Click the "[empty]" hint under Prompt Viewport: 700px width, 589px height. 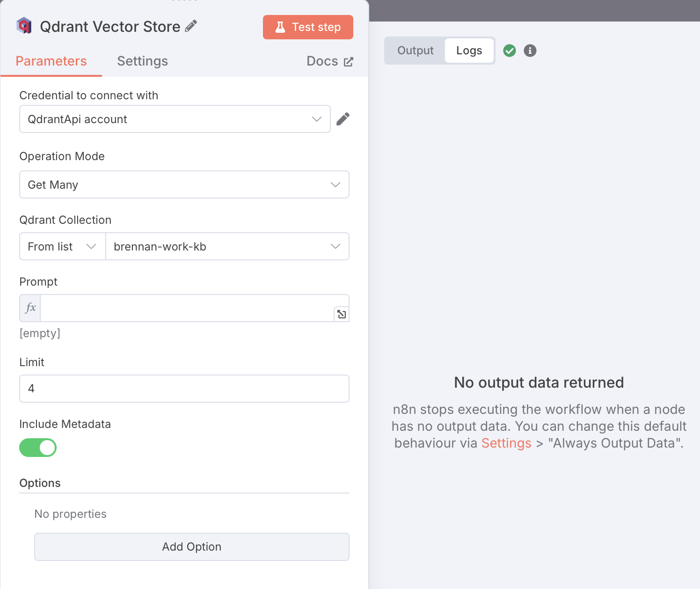coord(40,333)
